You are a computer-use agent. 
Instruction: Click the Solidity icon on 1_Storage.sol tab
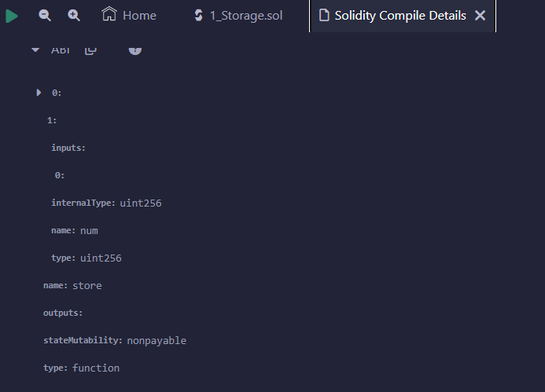tap(199, 15)
